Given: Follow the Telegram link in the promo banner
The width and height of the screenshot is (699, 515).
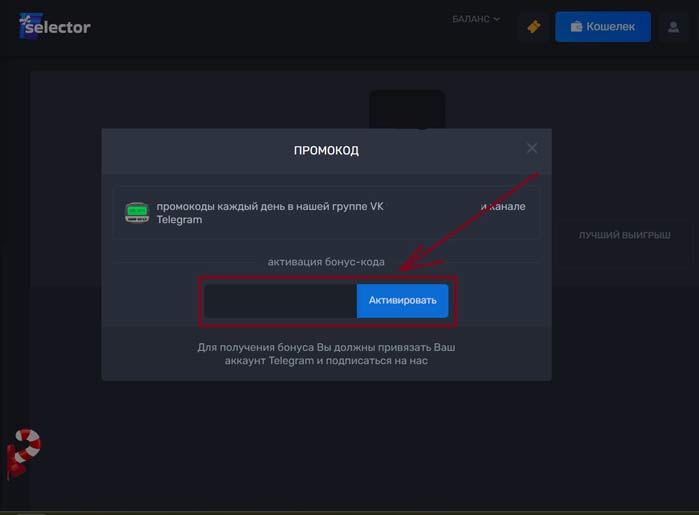Looking at the screenshot, I should tap(179, 220).
